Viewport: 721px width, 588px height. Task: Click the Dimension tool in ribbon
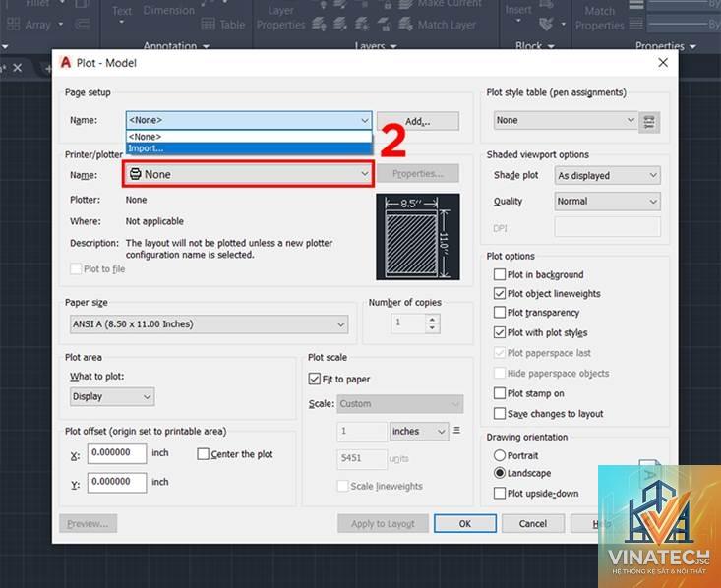(169, 10)
